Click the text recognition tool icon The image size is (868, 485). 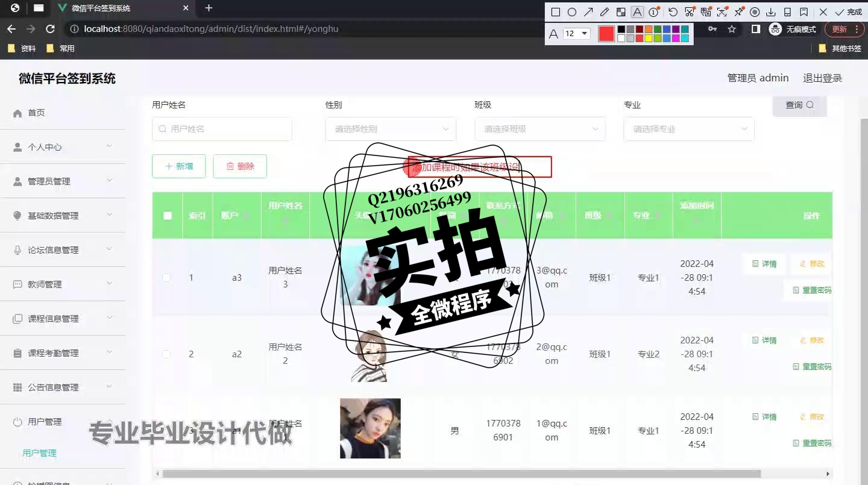pos(722,12)
